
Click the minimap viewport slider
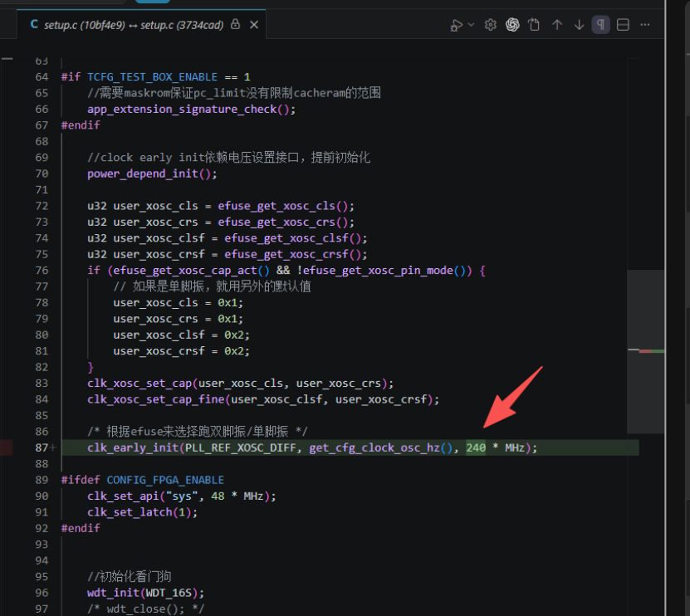(645, 351)
